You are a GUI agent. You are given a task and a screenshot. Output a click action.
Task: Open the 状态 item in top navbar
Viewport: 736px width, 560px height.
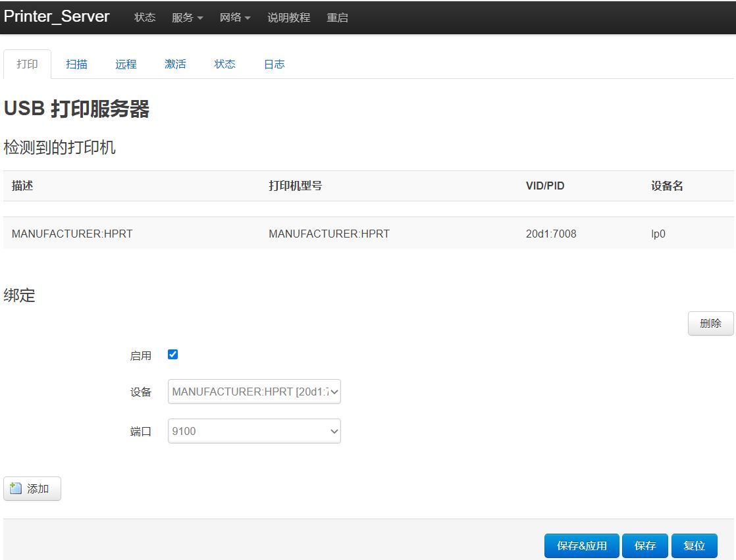point(145,18)
